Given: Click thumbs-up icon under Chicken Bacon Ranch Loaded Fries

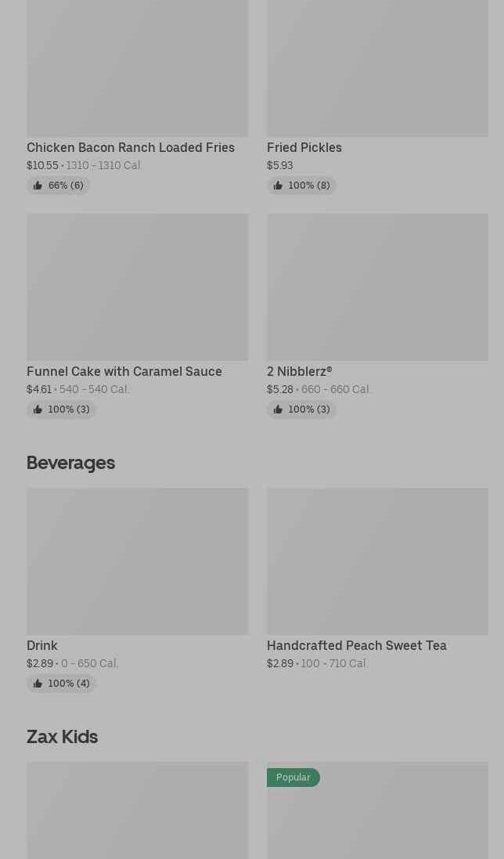Looking at the screenshot, I should coord(38,186).
